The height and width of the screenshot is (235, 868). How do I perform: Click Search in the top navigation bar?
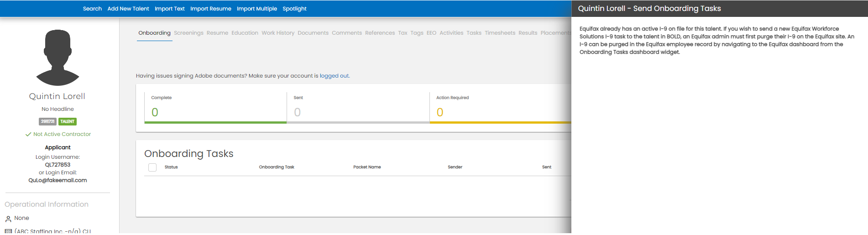92,9
